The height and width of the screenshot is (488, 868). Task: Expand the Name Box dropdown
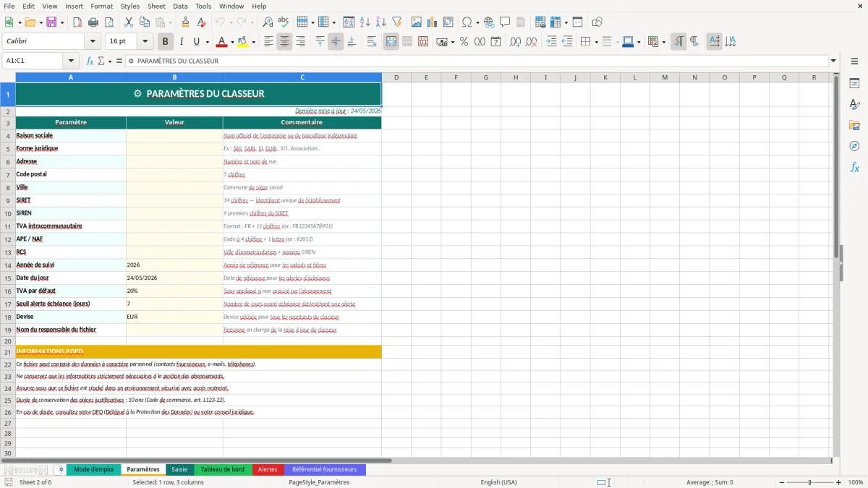tap(71, 61)
